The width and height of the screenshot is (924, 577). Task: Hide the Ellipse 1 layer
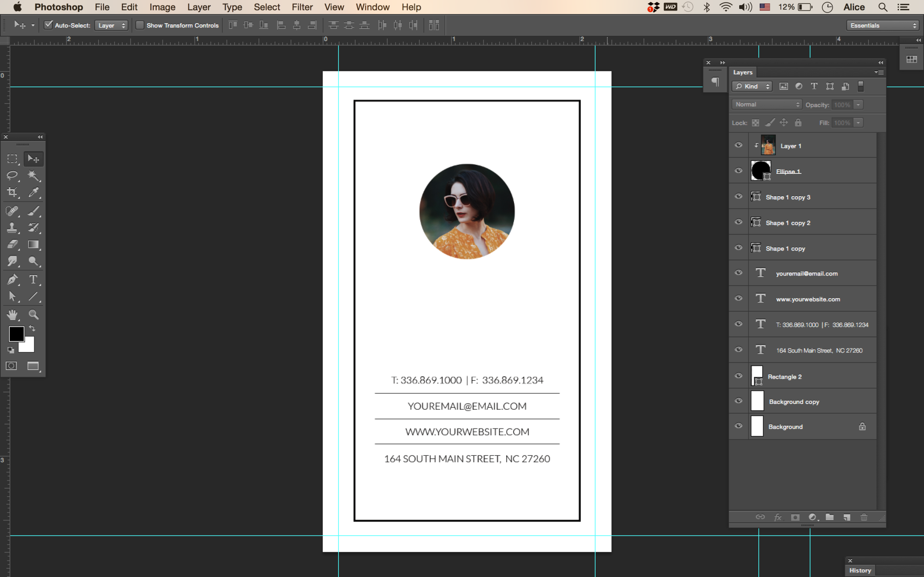(738, 171)
